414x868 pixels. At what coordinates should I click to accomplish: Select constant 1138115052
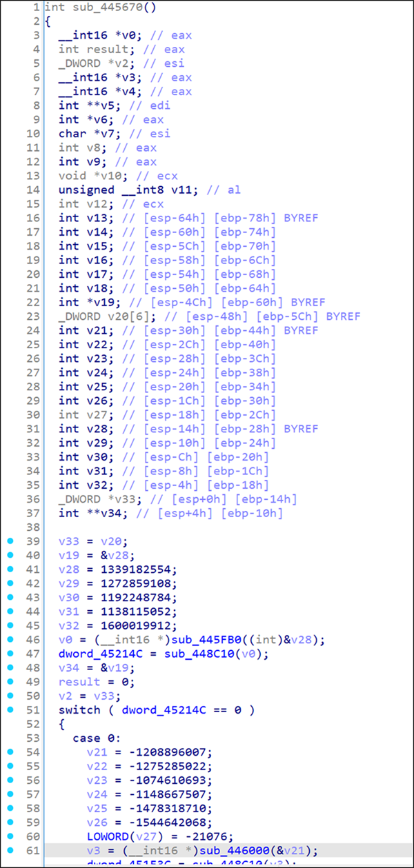pos(137,612)
